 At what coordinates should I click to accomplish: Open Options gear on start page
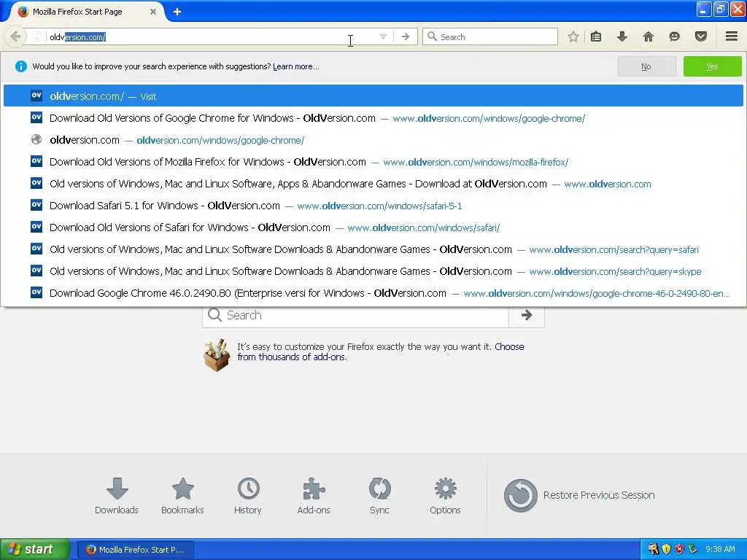tap(445, 496)
